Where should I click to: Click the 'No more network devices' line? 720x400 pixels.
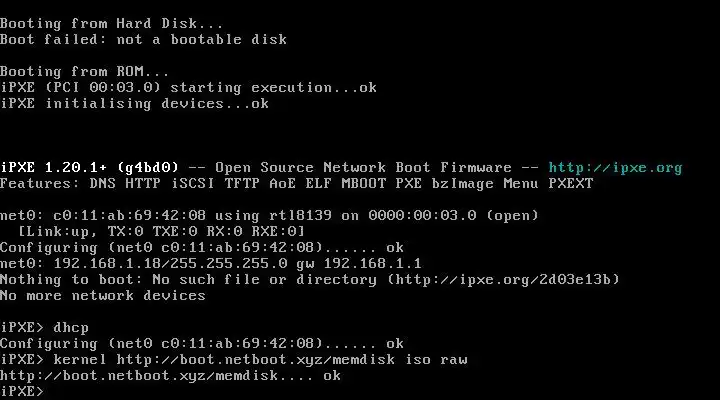tap(103, 296)
